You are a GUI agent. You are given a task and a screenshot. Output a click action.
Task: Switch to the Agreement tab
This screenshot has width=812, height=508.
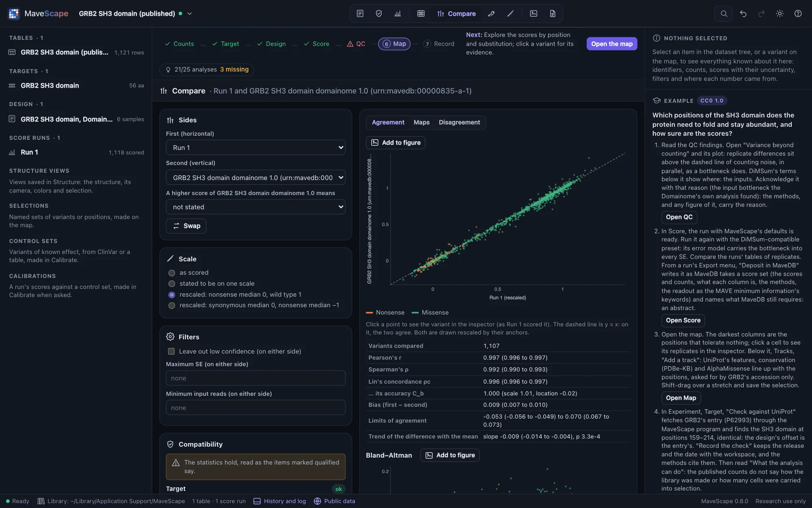[x=388, y=122]
